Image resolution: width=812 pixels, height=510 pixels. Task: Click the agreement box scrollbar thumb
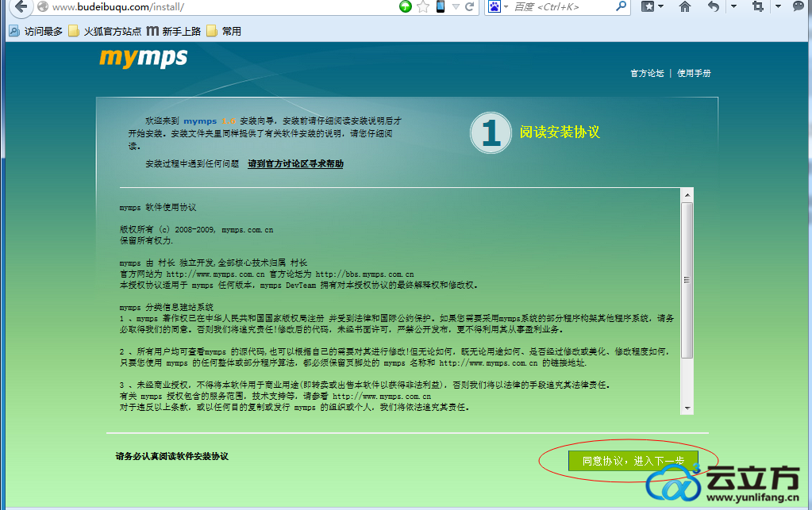pyautogui.click(x=687, y=280)
